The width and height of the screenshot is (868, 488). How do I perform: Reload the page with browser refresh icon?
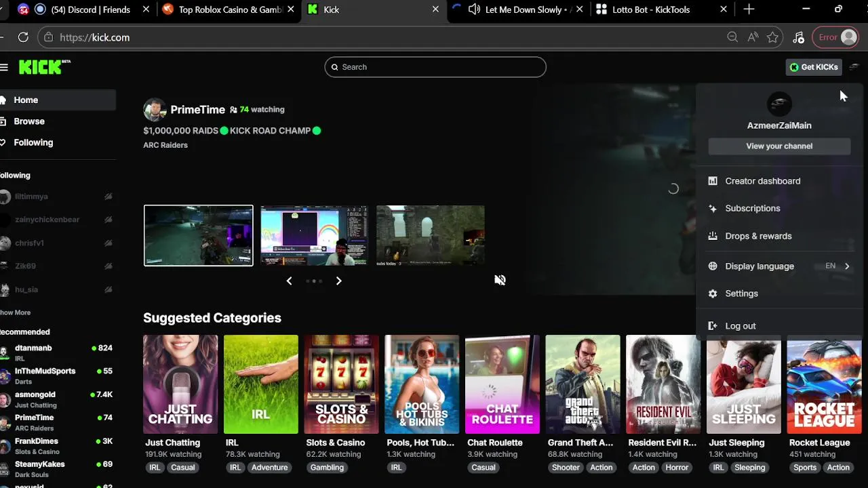point(23,37)
